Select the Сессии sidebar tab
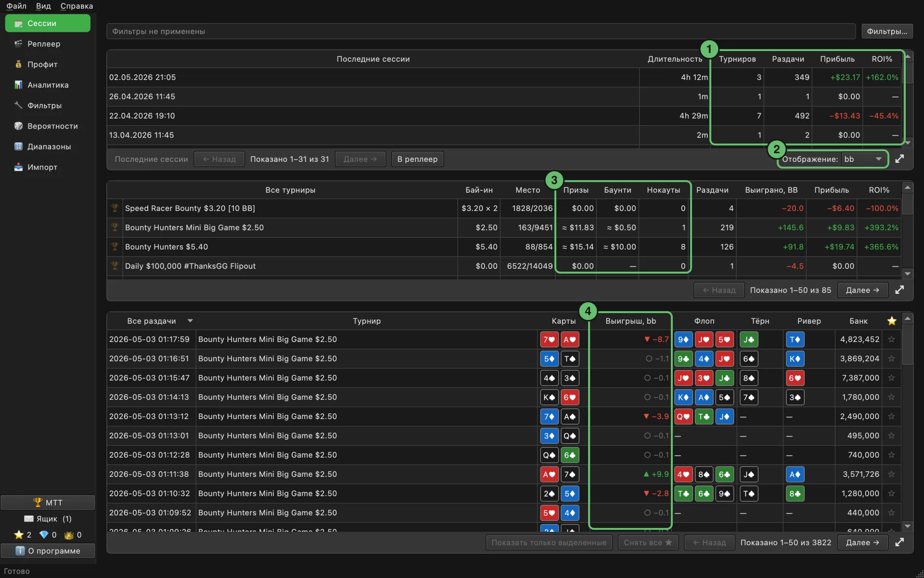The width and height of the screenshot is (924, 578). click(x=48, y=23)
